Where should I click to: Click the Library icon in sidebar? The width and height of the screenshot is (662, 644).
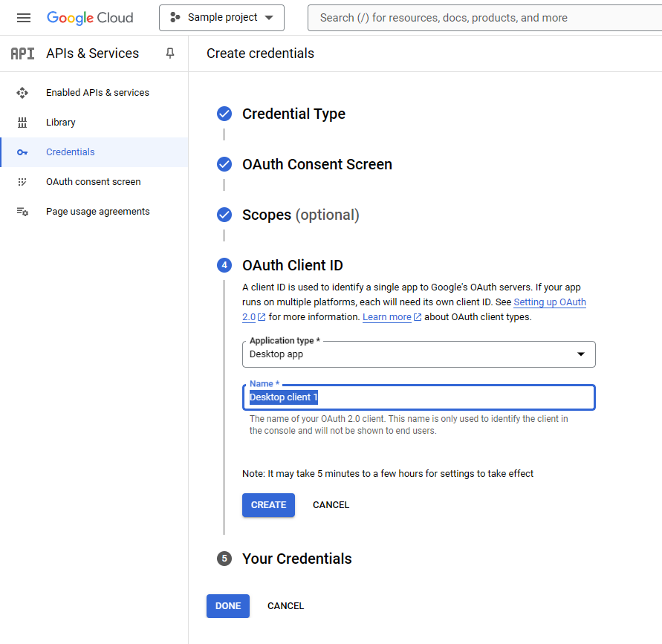[22, 123]
